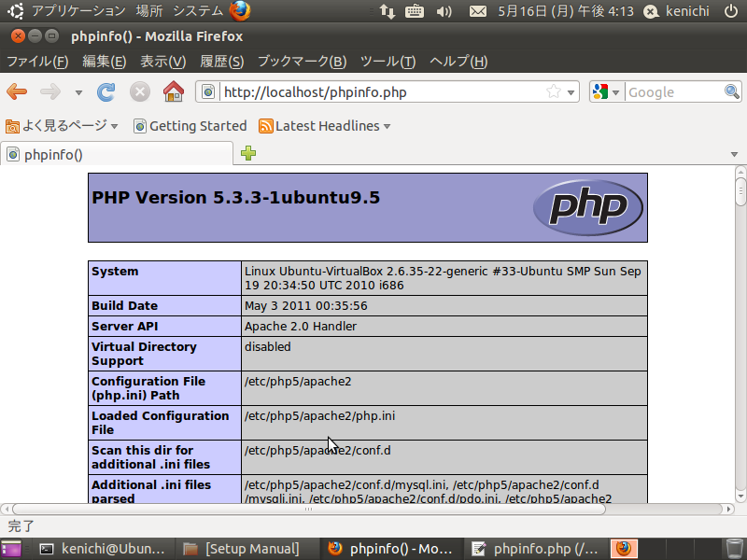The image size is (747, 560).
Task: Switch to the [Setup Manual] folder window
Action: tap(247, 549)
